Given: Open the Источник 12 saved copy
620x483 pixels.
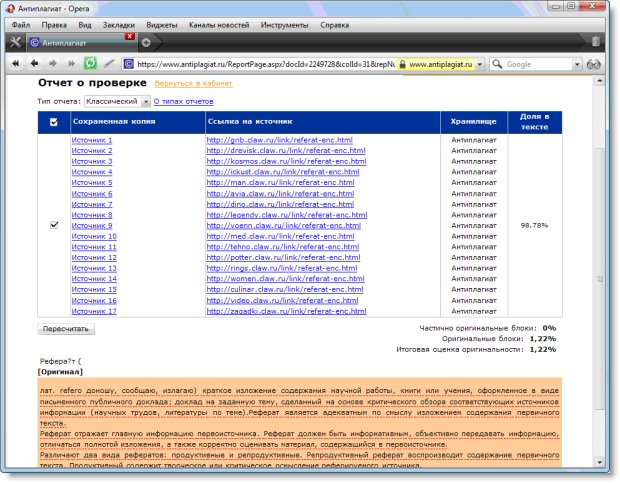Looking at the screenshot, I should tap(94, 257).
